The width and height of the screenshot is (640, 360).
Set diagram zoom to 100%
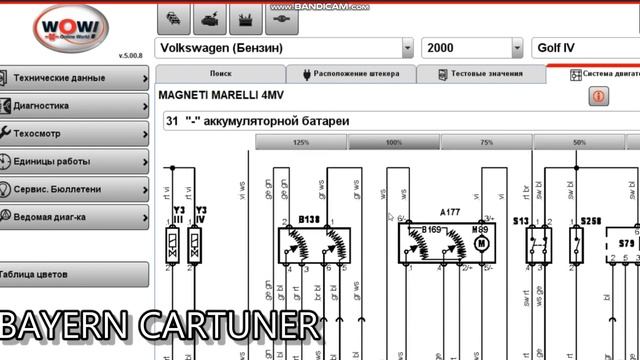[394, 142]
